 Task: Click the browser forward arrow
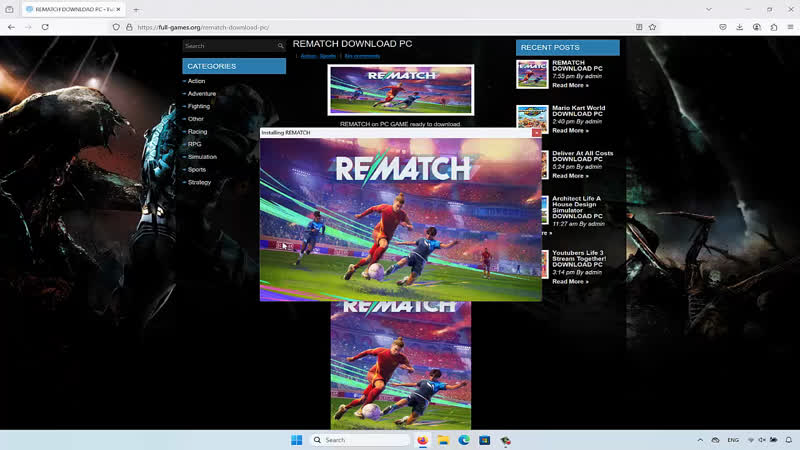[28, 27]
